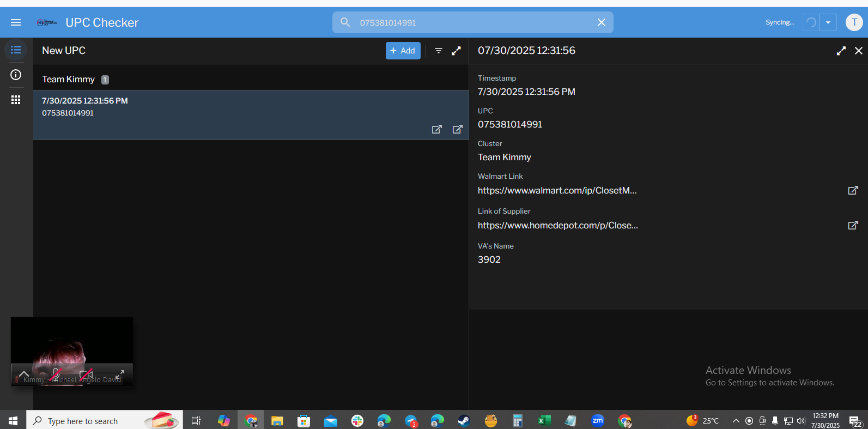This screenshot has height=429, width=868.
Task: Open the apps grid sidebar icon
Action: click(16, 100)
